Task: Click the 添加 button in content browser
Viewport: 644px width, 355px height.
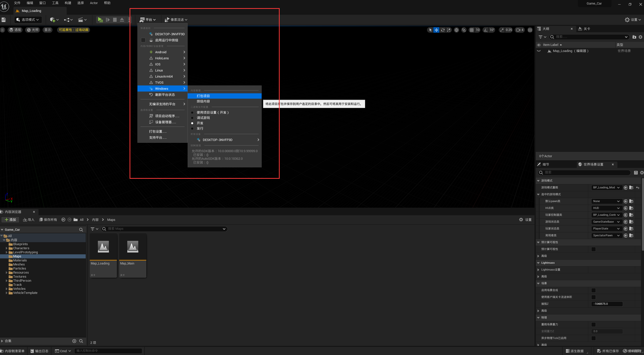Action: pyautogui.click(x=10, y=220)
